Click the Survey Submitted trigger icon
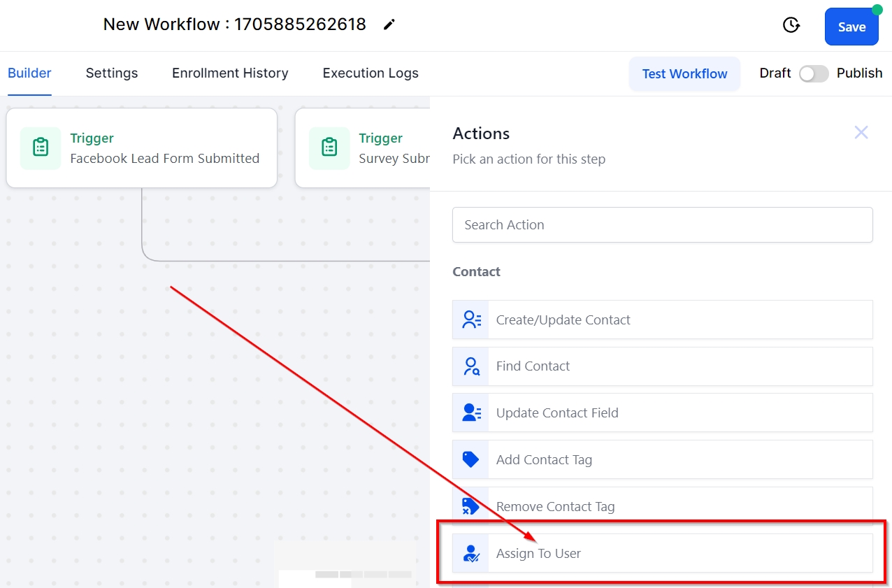The image size is (892, 588). [x=329, y=148]
